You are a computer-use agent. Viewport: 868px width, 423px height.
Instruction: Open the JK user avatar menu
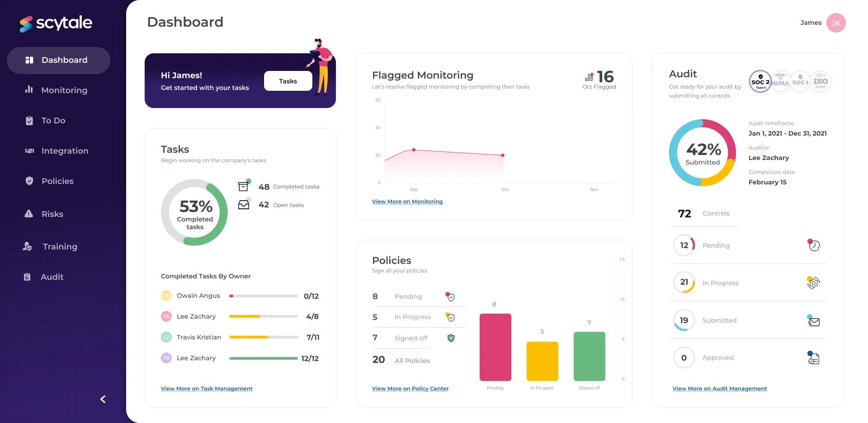[836, 23]
